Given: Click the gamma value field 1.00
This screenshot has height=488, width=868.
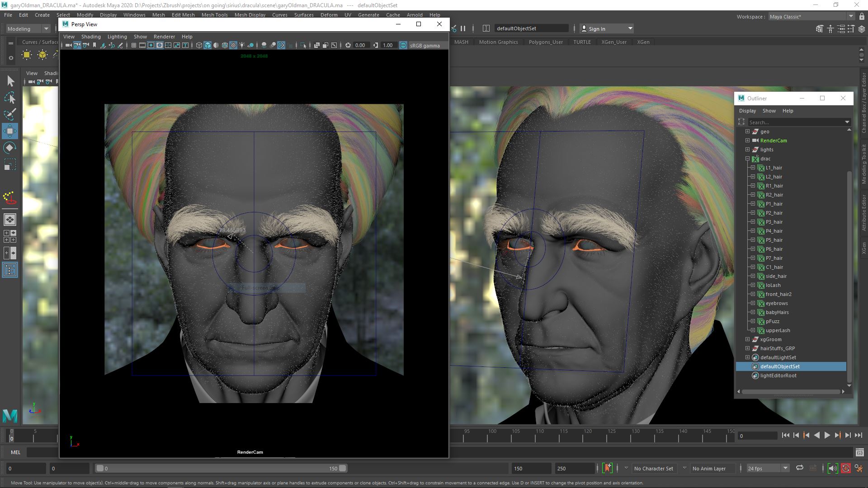Looking at the screenshot, I should click(x=388, y=45).
